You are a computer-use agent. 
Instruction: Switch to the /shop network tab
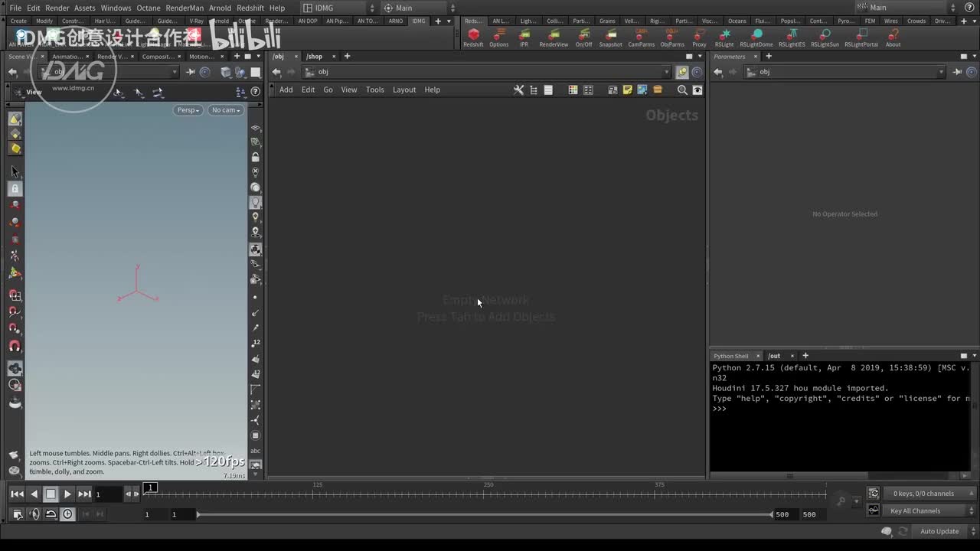pos(315,56)
